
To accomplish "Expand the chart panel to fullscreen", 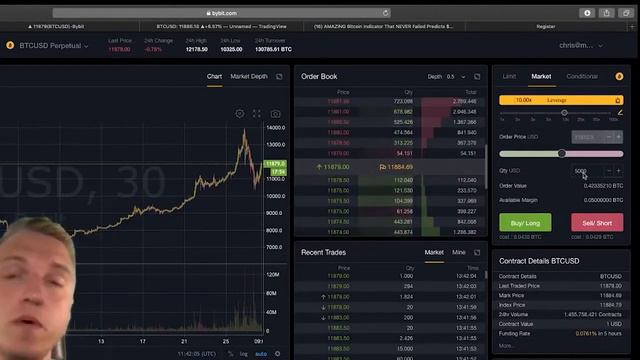I will [279, 76].
